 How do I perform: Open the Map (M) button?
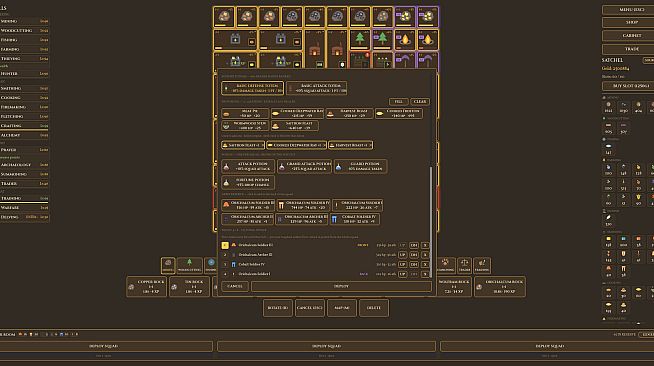coord(342,308)
